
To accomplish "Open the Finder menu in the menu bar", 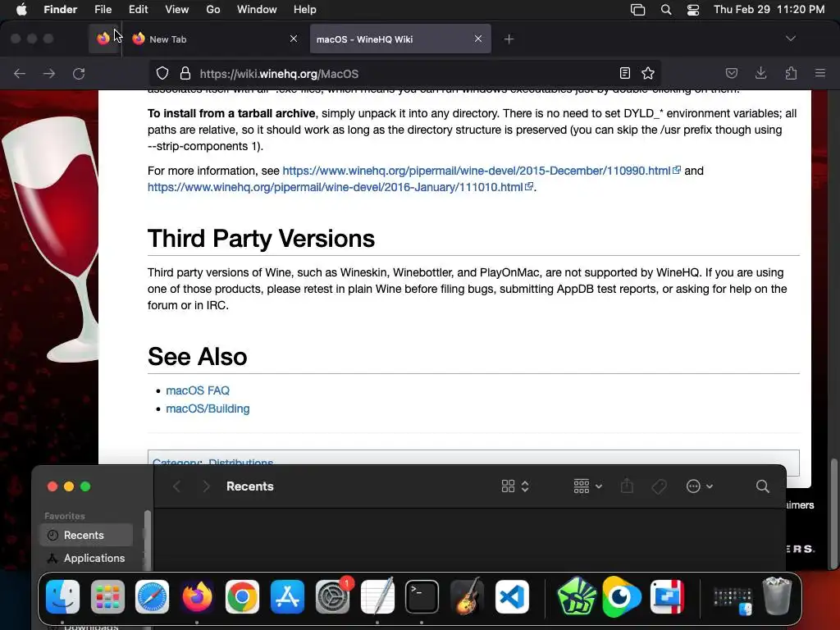I will (x=60, y=9).
